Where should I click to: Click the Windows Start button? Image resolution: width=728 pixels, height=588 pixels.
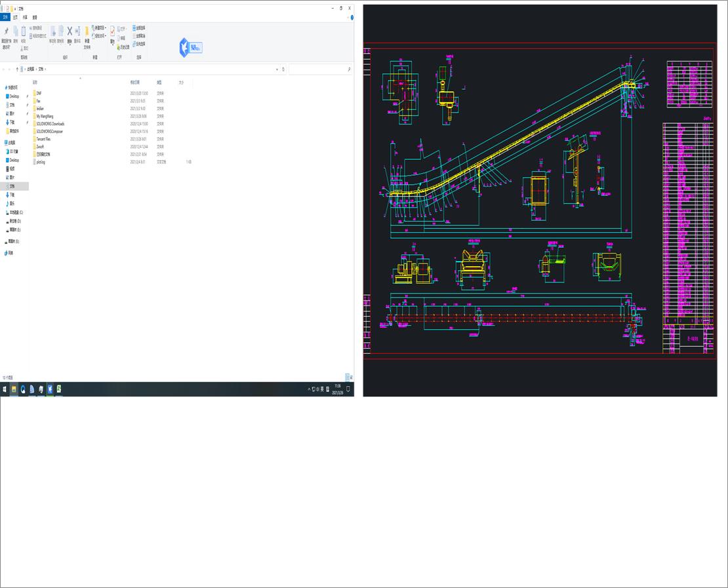[x=5, y=389]
